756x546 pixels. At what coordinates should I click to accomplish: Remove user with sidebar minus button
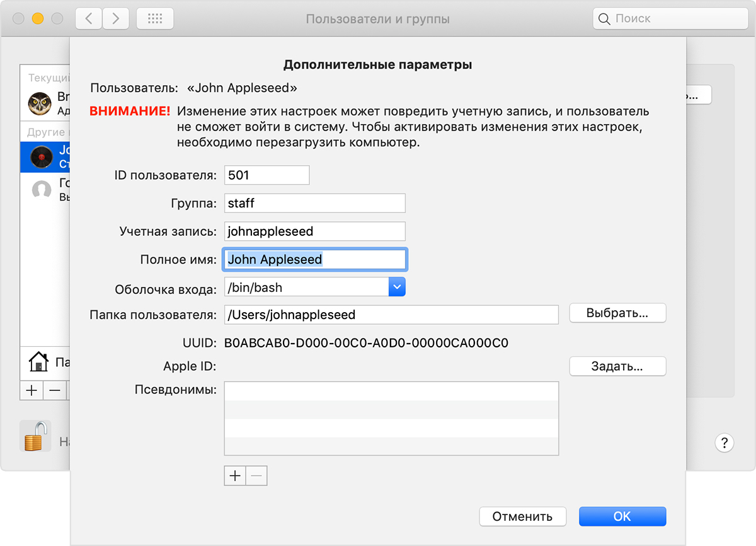click(55, 390)
